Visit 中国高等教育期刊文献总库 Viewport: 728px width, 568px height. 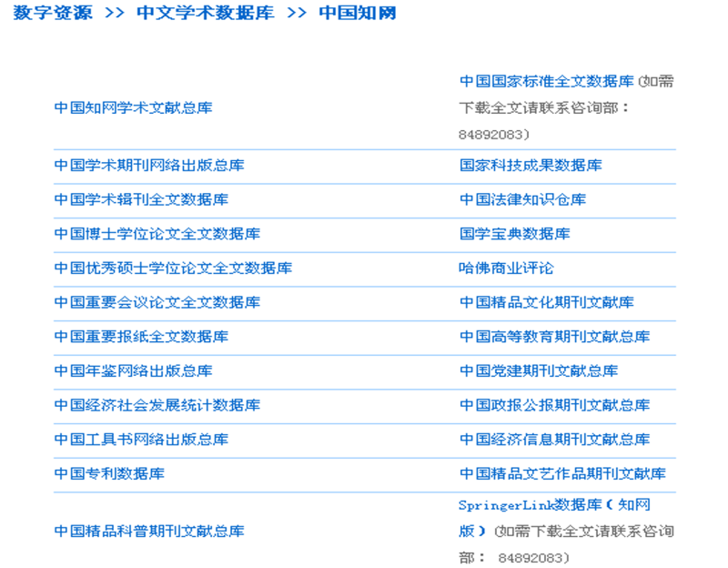[x=555, y=337]
